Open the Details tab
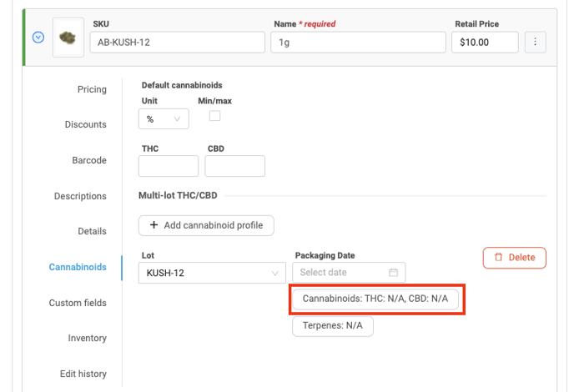Screen dimensions: 574x392 (x=93, y=231)
